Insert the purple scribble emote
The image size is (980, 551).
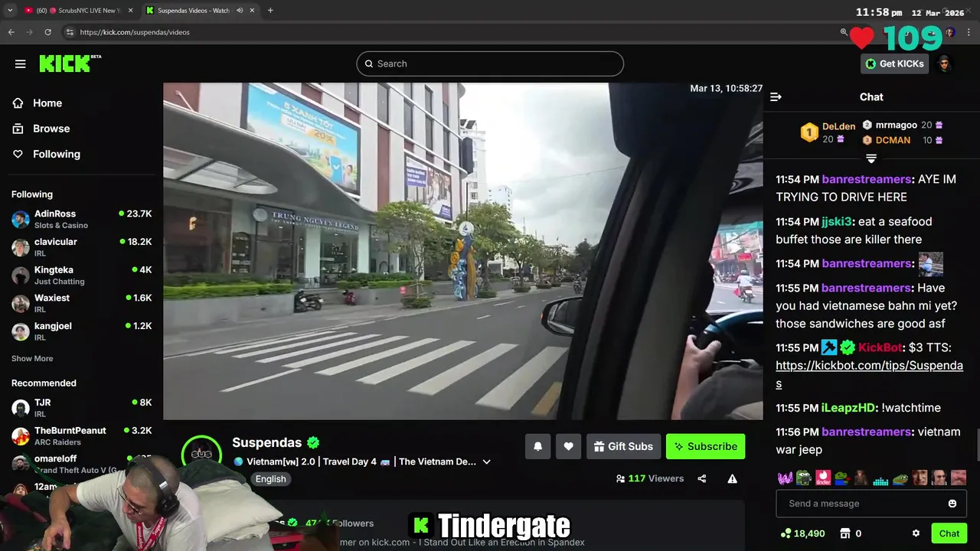point(785,478)
